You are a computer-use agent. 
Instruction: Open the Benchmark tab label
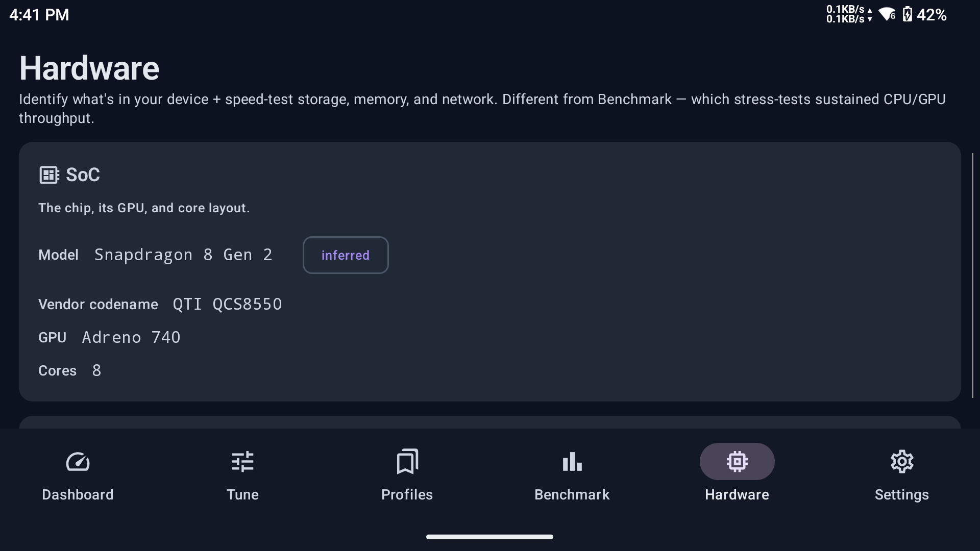pos(572,494)
